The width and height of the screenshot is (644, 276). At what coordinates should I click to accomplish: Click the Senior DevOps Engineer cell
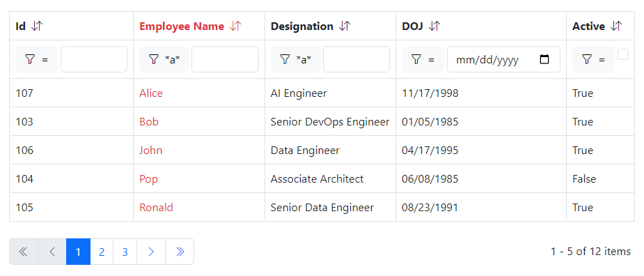click(330, 122)
